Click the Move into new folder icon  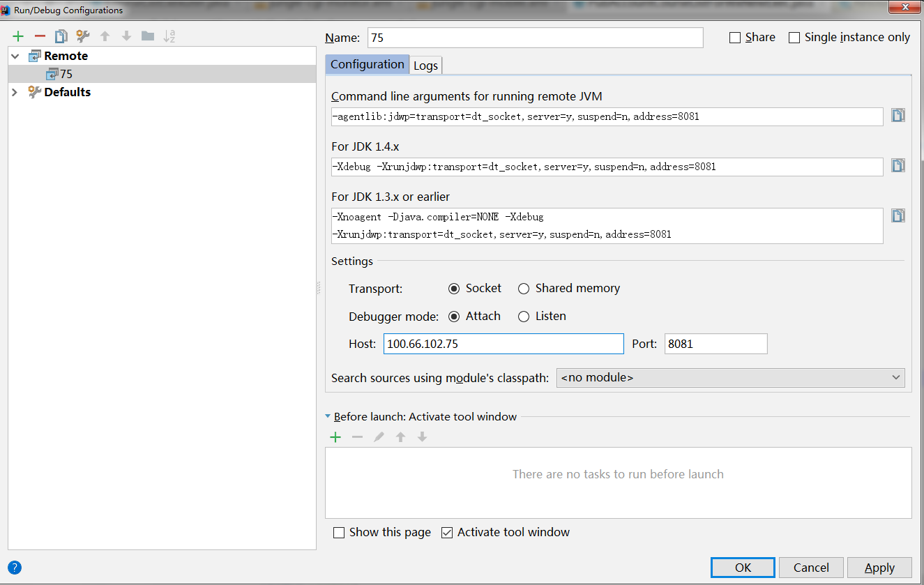click(148, 36)
